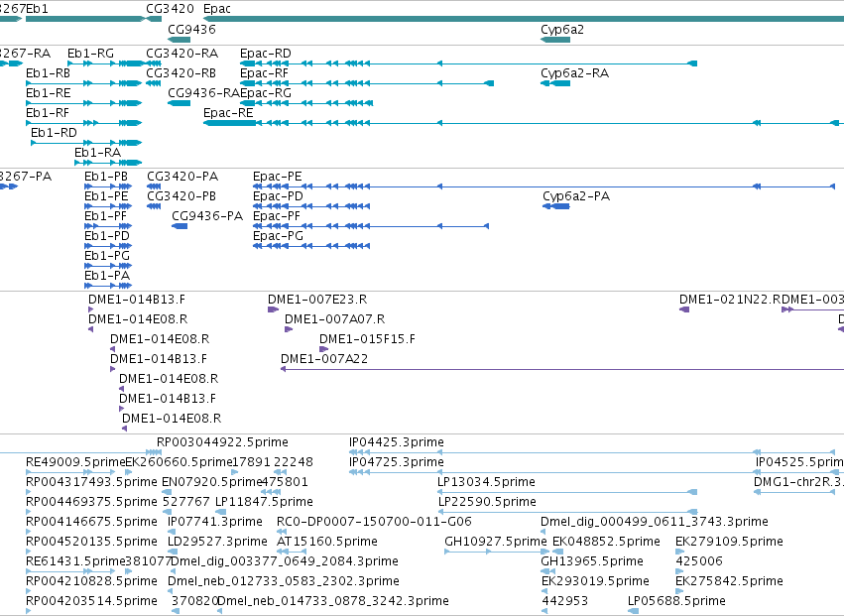
Task: Click the EK293019.5prime EST label
Action: point(595,581)
